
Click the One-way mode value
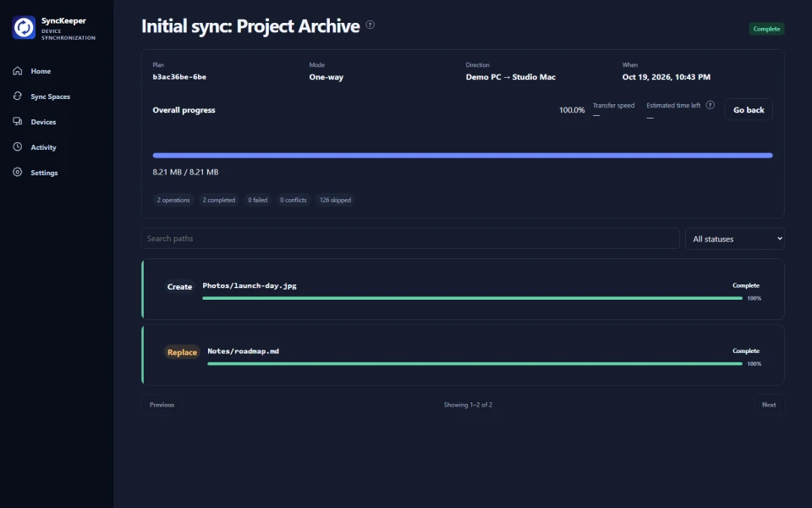326,77
